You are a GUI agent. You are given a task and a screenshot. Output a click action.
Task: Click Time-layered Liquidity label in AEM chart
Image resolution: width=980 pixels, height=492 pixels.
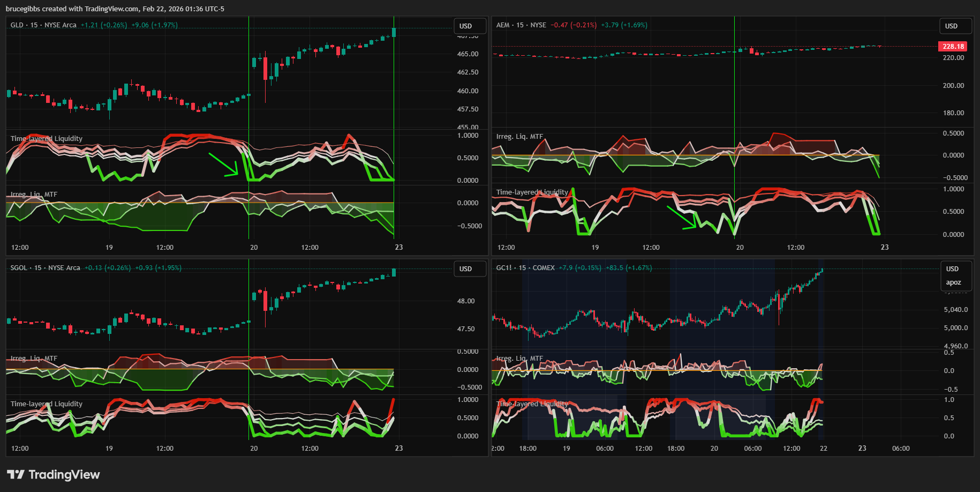click(532, 192)
